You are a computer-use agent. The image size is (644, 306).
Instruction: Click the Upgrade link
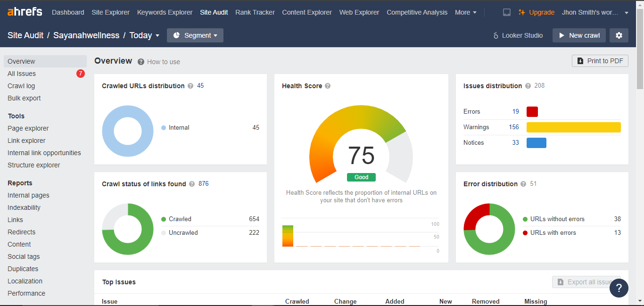pos(542,12)
